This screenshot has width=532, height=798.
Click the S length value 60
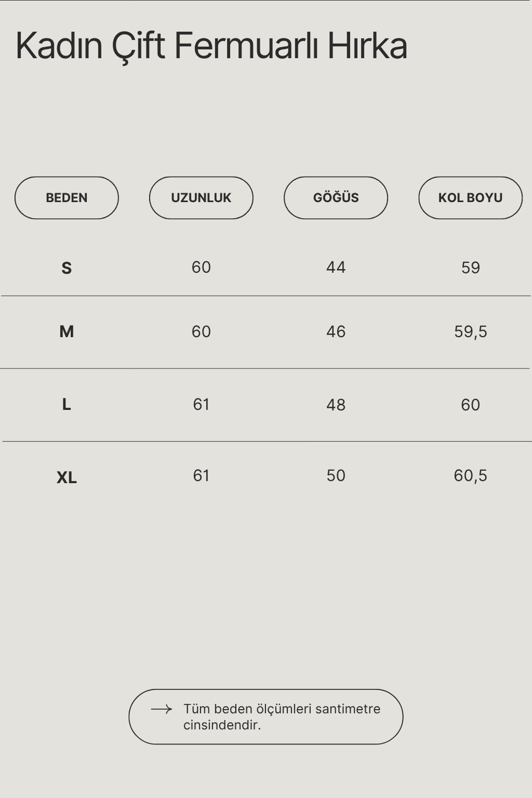(x=201, y=267)
